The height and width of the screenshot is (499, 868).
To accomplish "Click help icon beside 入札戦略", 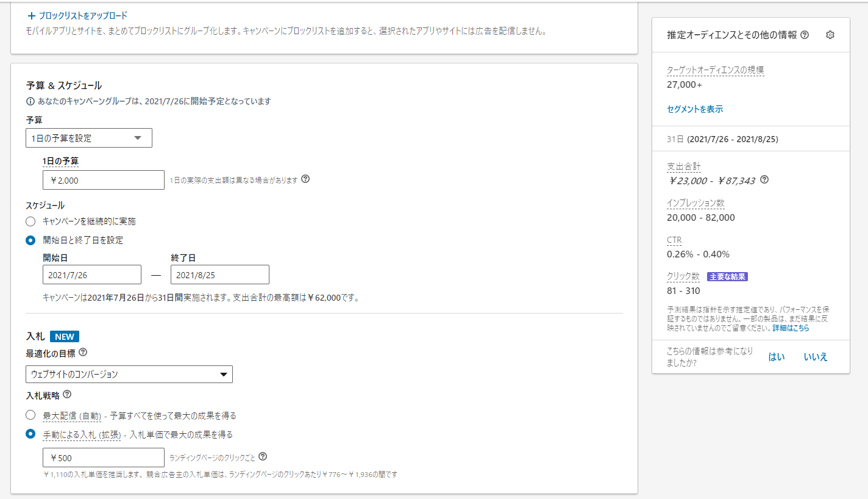I will click(x=67, y=395).
